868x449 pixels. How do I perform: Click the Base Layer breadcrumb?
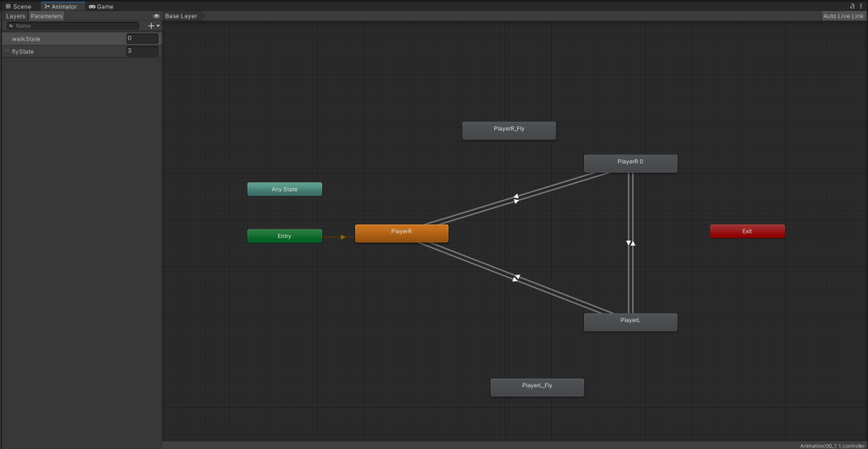pos(181,16)
